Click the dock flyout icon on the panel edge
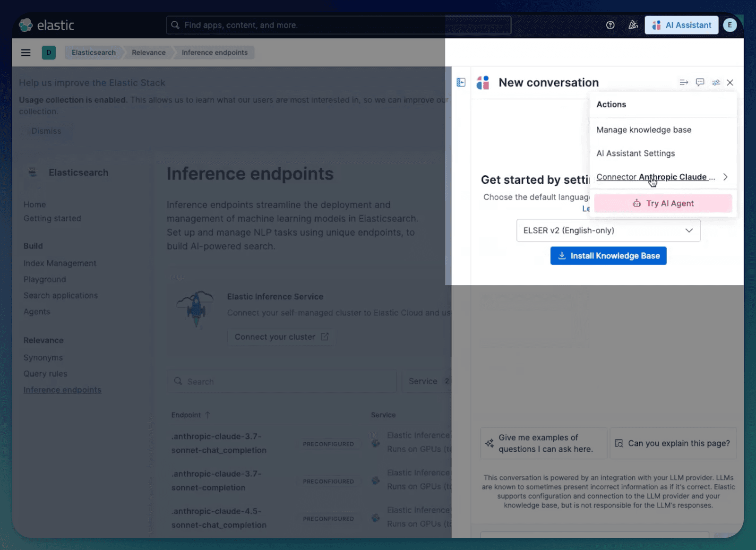 [x=460, y=82]
